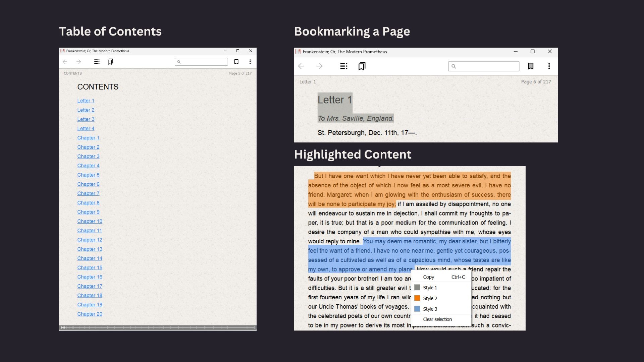Open contents list icon in Table of Contents window

[x=97, y=62]
